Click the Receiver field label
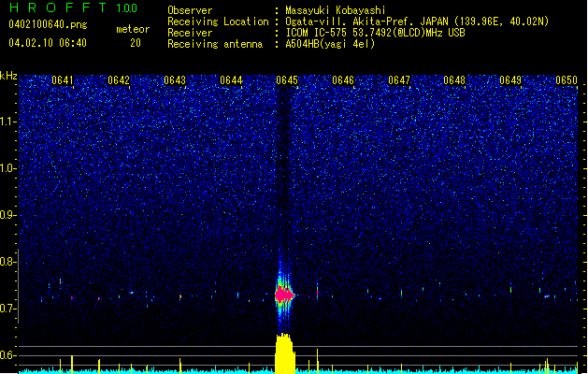This screenshot has height=374, width=588. click(x=190, y=33)
